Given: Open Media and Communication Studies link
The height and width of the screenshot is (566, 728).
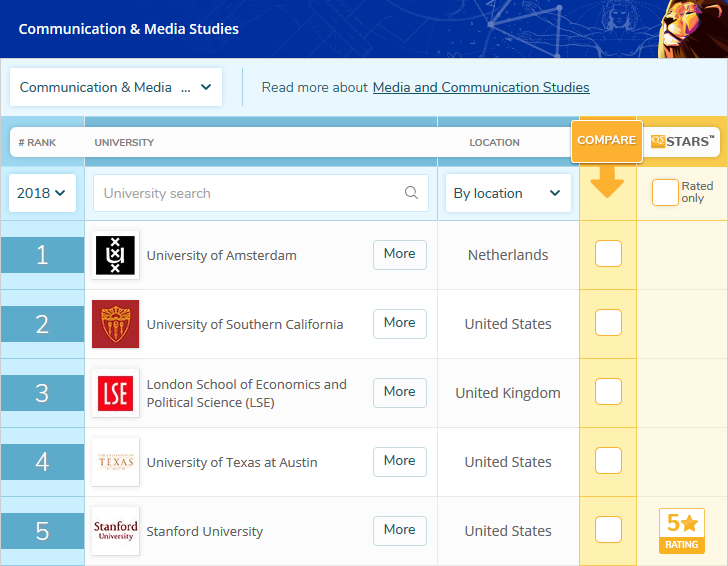Looking at the screenshot, I should (481, 87).
